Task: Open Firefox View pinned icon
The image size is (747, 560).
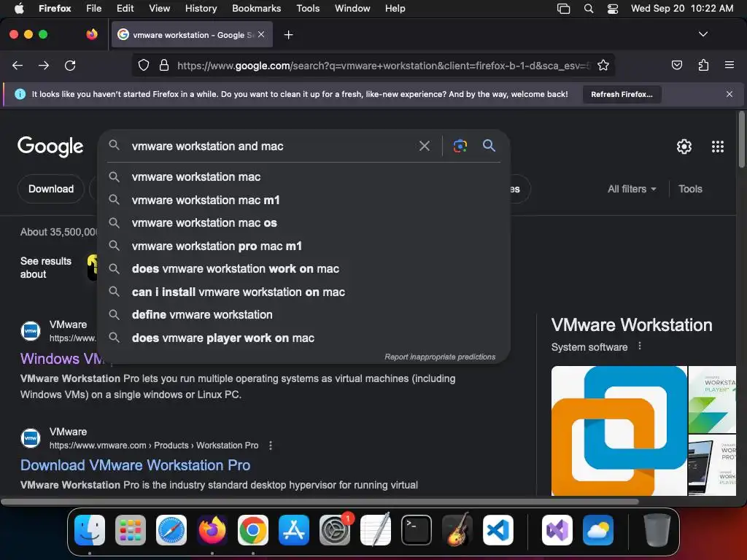Action: click(92, 34)
